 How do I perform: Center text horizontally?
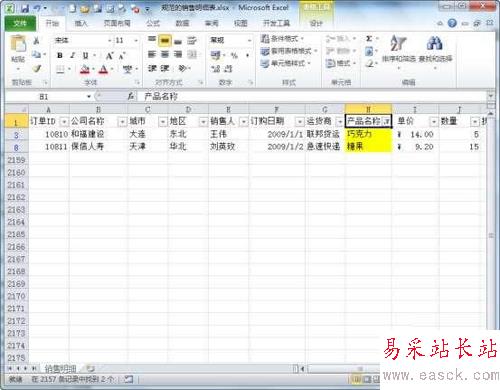165,54
